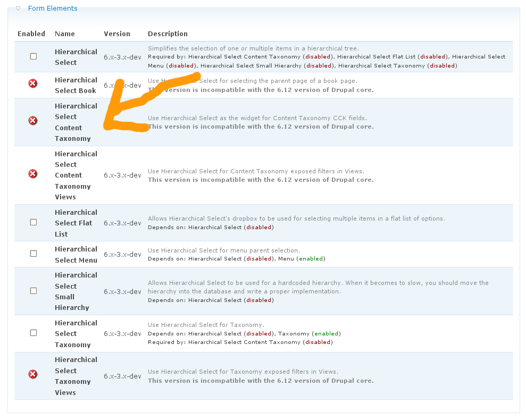The width and height of the screenshot is (526, 420).
Task: Click the red X beside Hierarchical Select Content Taxonomy
Action: [33, 121]
